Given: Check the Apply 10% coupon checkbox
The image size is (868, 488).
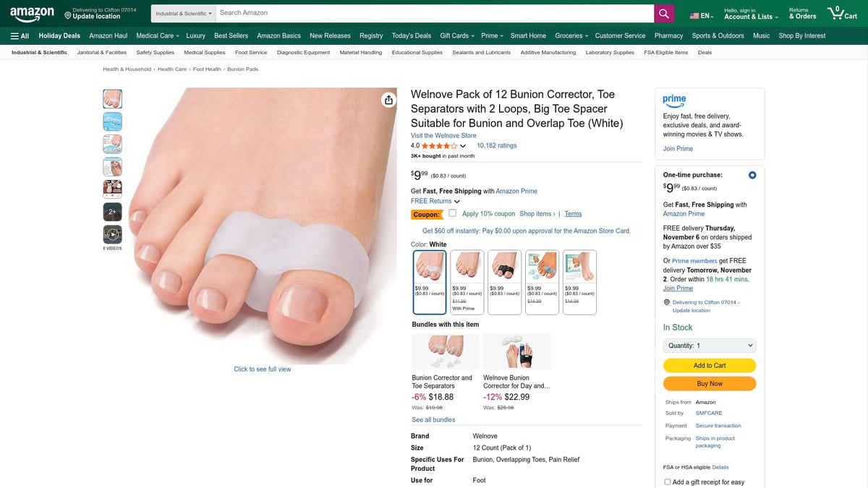Looking at the screenshot, I should tap(452, 213).
